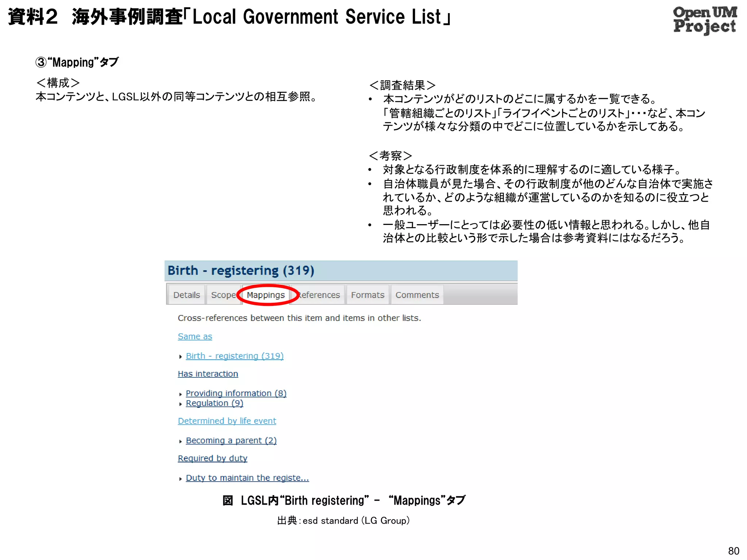747x560 pixels.
Task: Click the source note 'esd standard (LG Group)'
Action: point(343,520)
